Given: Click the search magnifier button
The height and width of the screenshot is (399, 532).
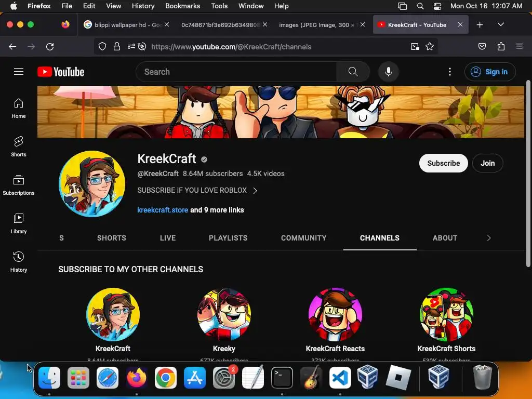Looking at the screenshot, I should click(353, 72).
